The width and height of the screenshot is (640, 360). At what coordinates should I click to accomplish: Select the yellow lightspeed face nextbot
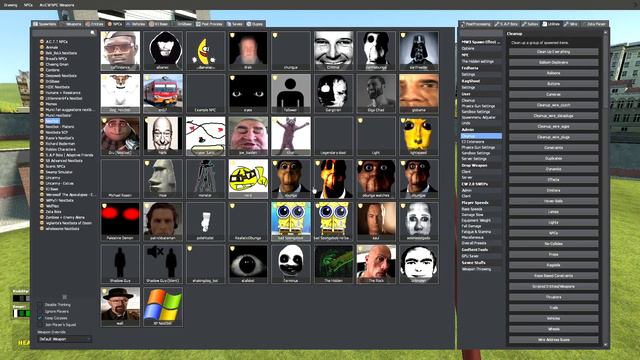pos(419,136)
